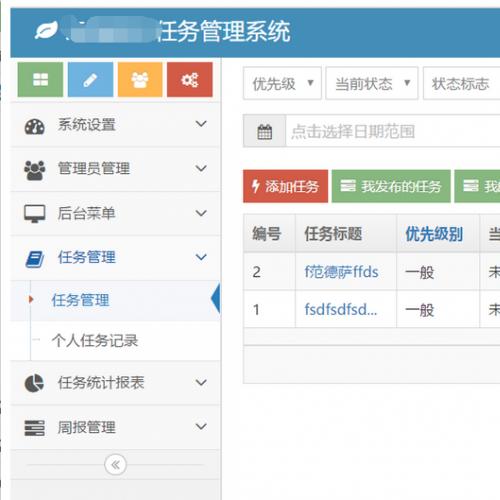Open task link f范德萨ffds

coord(341,272)
